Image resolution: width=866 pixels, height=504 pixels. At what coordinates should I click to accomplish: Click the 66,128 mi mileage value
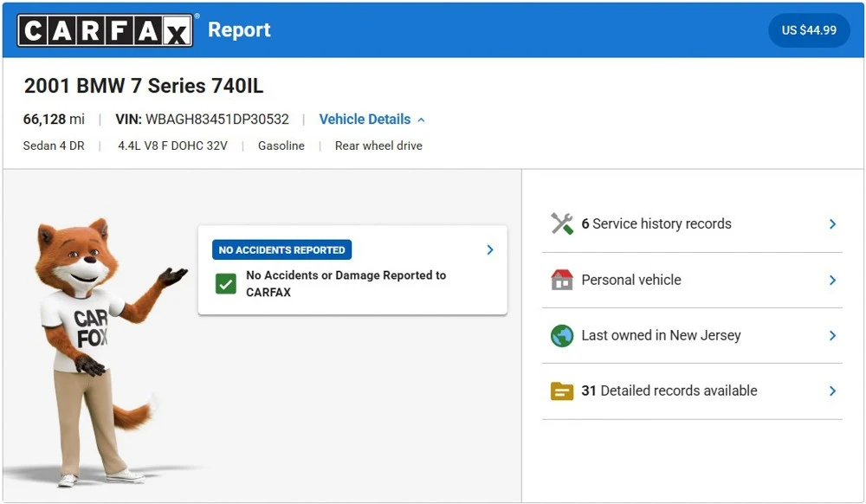click(x=54, y=120)
